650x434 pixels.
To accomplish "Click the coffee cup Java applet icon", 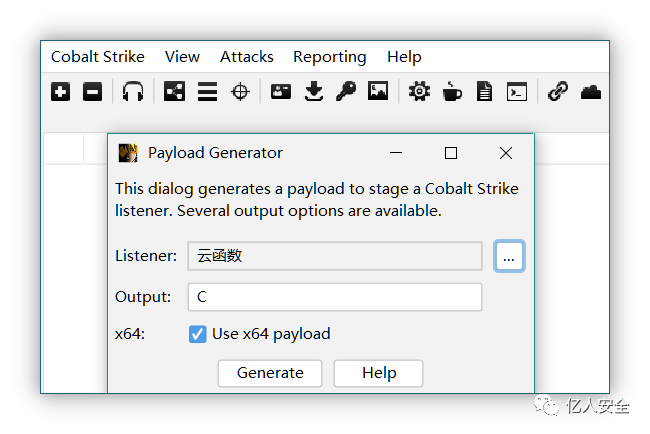I will click(x=452, y=91).
